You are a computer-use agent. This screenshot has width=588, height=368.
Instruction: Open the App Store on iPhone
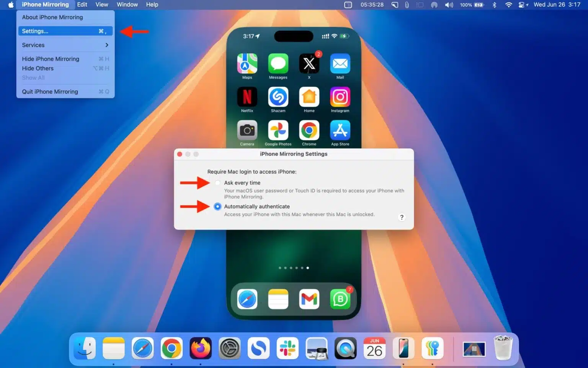coord(340,130)
